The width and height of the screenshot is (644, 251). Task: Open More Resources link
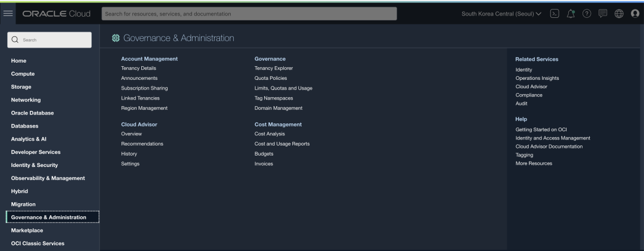click(x=534, y=163)
